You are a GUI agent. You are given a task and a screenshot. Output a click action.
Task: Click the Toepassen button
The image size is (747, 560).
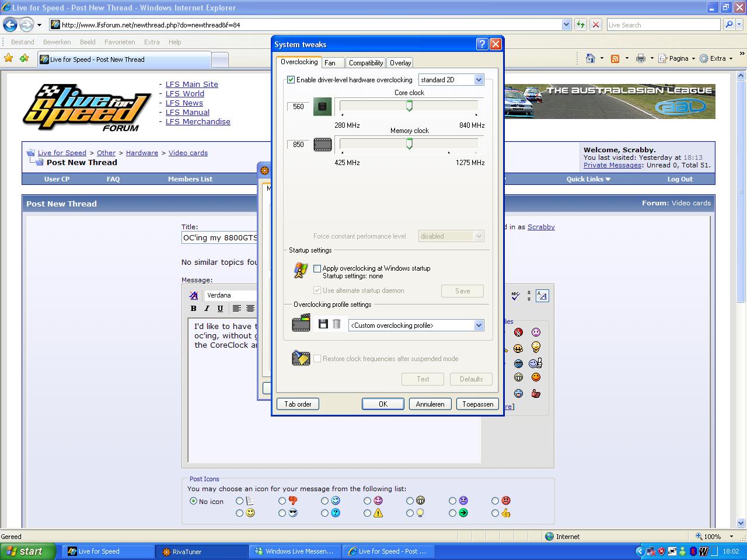click(478, 404)
